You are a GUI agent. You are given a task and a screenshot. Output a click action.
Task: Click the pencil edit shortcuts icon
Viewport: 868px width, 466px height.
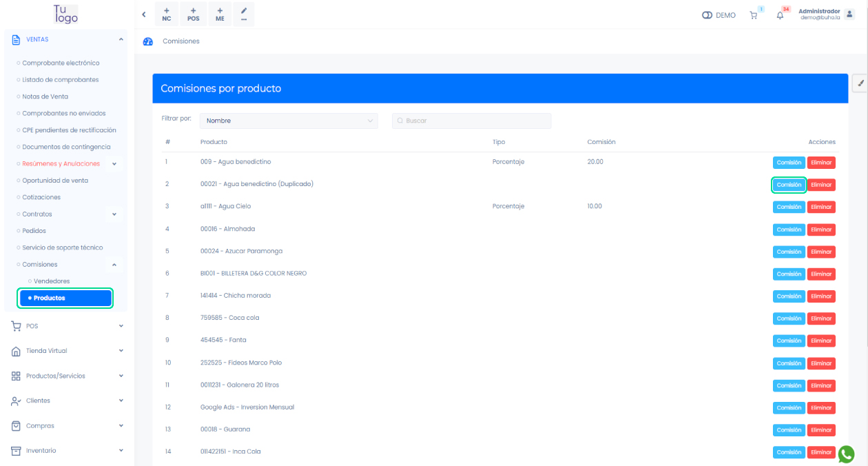244,14
